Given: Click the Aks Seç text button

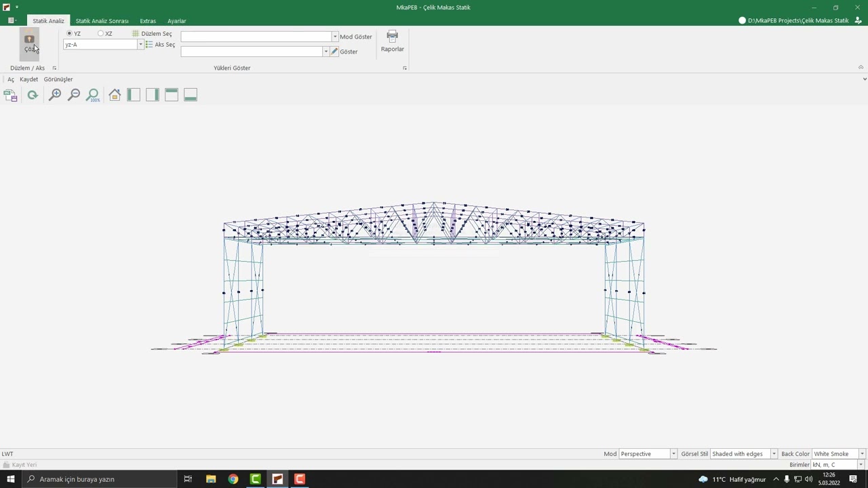Looking at the screenshot, I should (x=165, y=44).
